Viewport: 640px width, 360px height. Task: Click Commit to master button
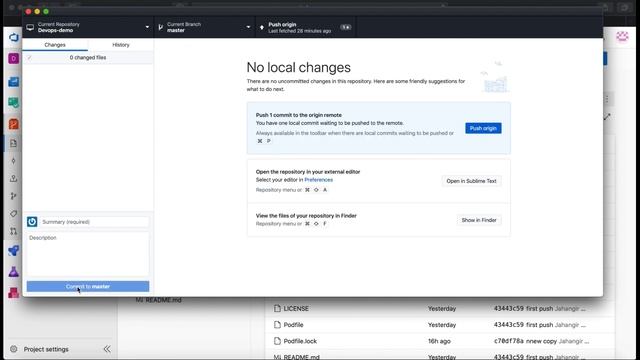(88, 287)
